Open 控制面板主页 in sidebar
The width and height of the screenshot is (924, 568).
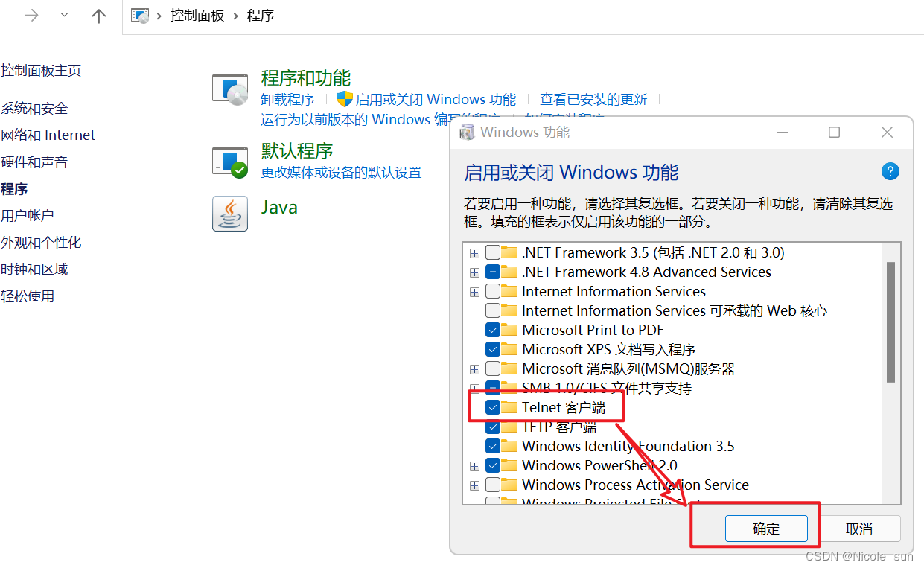pyautogui.click(x=41, y=71)
